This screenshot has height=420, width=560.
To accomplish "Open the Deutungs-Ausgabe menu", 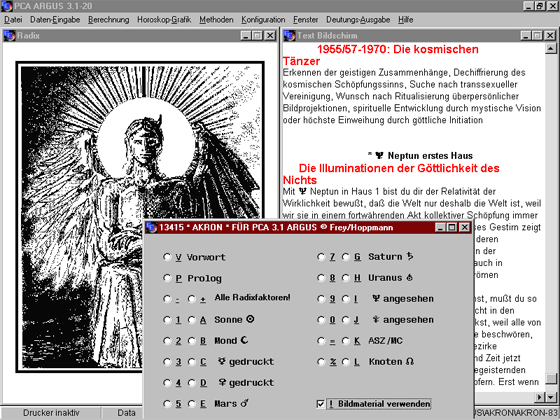I will tap(358, 20).
